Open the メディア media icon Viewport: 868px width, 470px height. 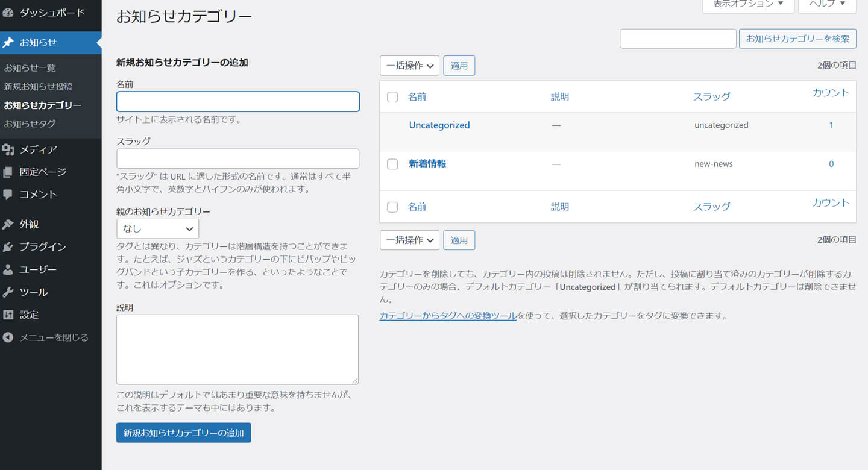pyautogui.click(x=8, y=149)
